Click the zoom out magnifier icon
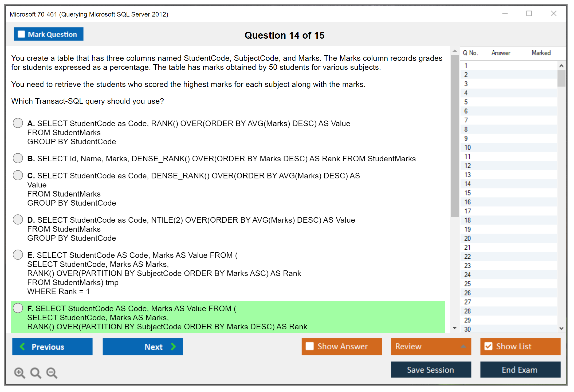 [x=52, y=372]
